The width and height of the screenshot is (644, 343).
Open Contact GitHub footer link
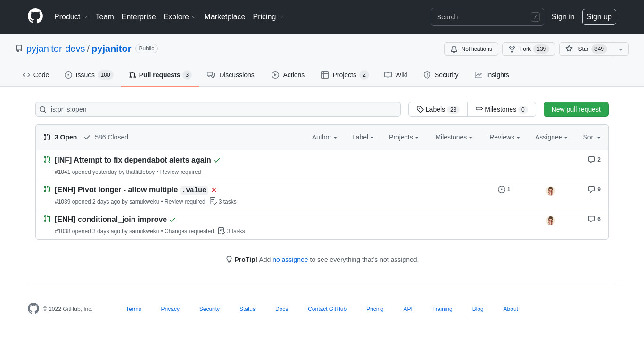(327, 309)
